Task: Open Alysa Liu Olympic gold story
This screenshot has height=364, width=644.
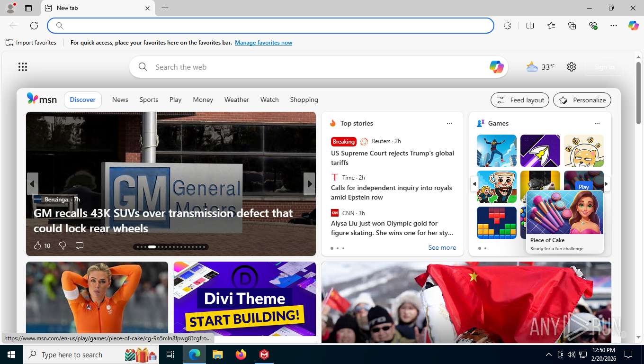Action: point(392,228)
